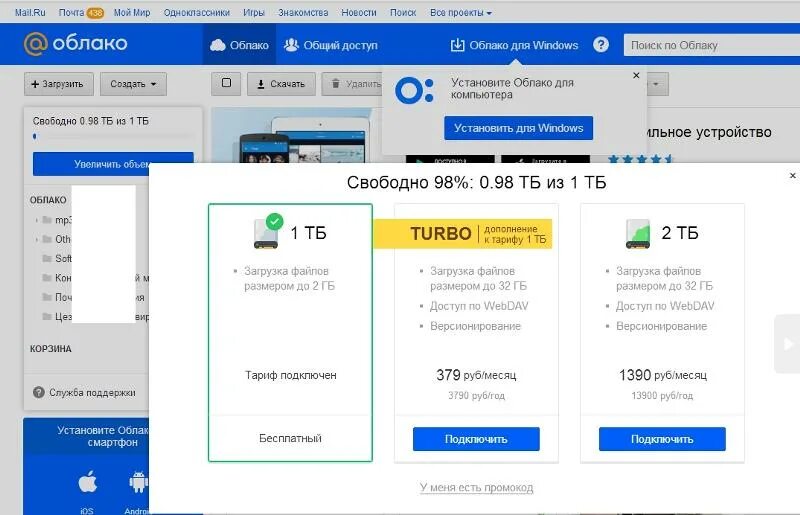
Task: Select the 1 ТБ plan disk icon
Action: pyautogui.click(x=266, y=234)
